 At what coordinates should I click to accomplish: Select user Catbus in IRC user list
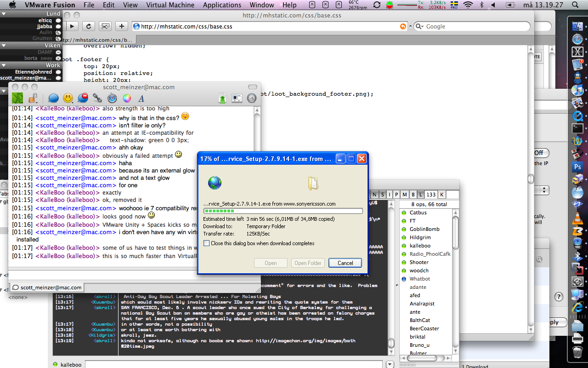click(418, 213)
